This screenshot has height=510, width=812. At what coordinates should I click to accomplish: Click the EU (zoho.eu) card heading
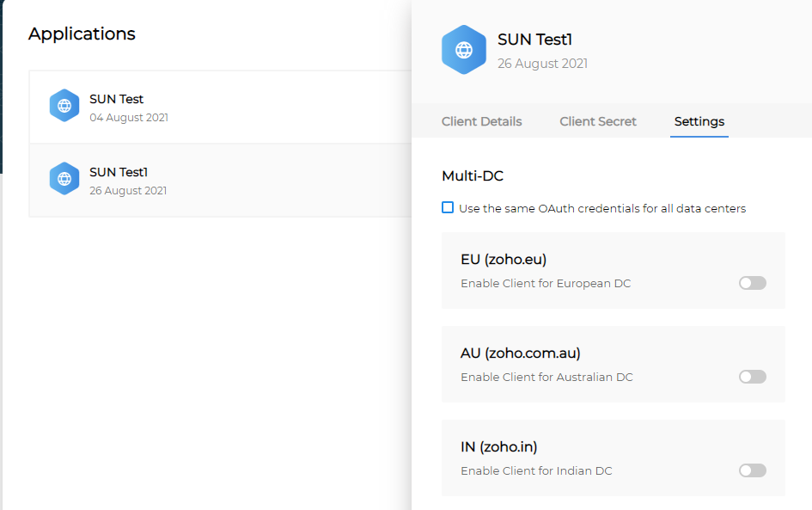[504, 259]
